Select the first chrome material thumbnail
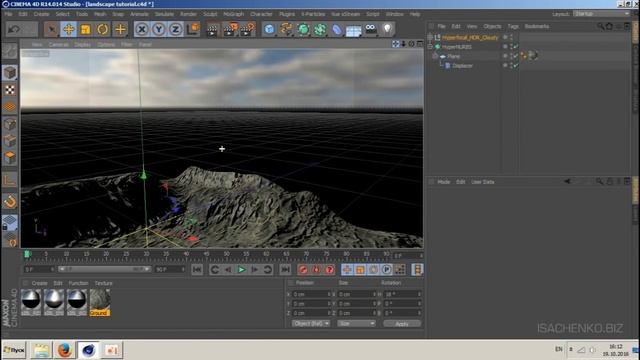This screenshot has width=640, height=360. point(31,302)
